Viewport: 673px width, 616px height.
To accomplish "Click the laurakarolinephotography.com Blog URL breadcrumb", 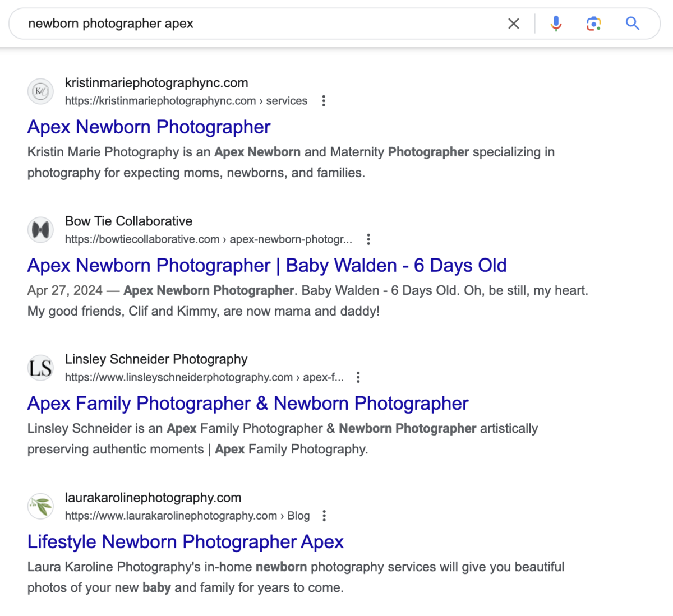I will coord(187,516).
